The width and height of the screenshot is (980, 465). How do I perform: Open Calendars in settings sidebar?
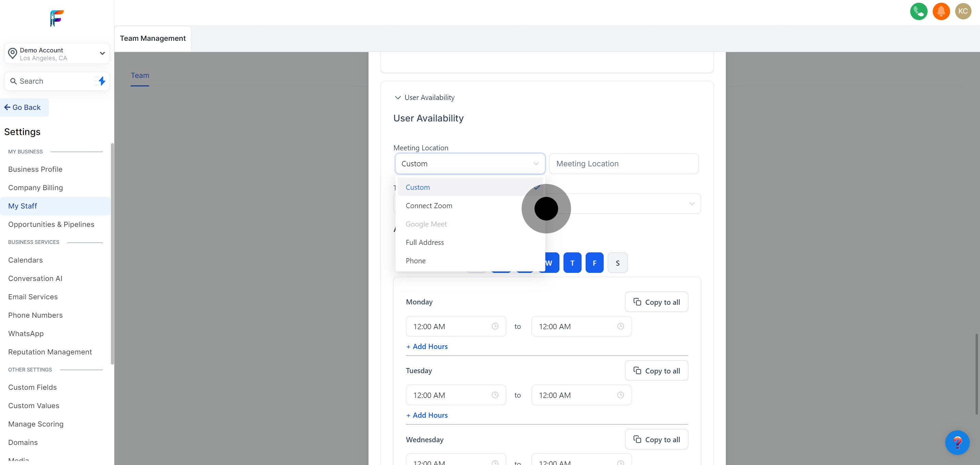[x=26, y=260]
